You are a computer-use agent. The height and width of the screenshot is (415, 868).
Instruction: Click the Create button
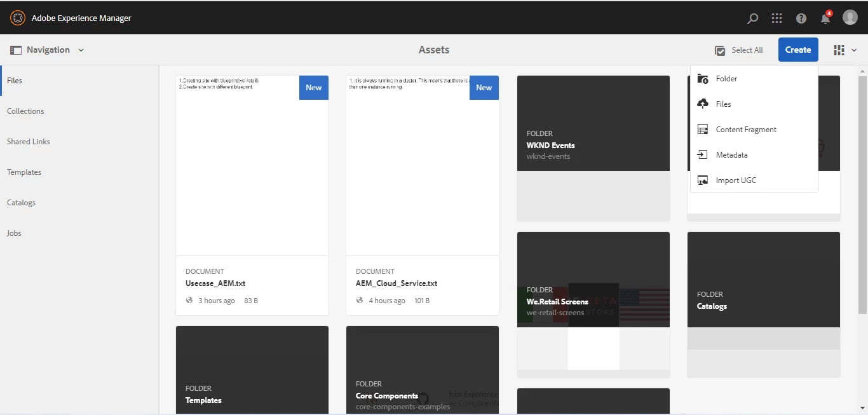click(x=798, y=50)
